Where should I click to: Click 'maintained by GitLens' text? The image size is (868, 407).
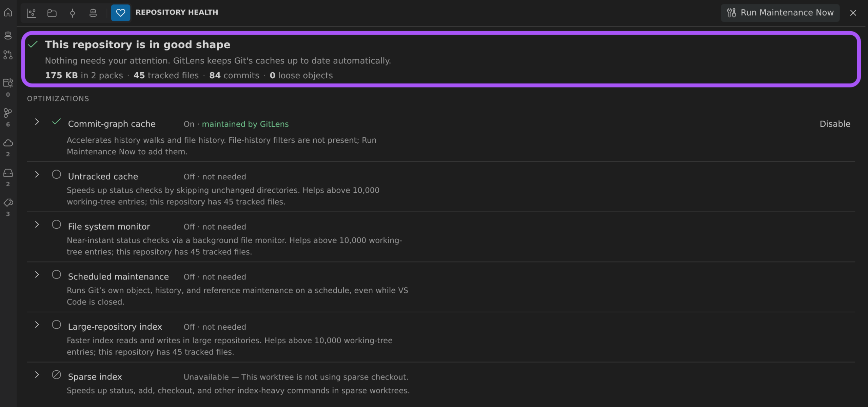[x=245, y=124]
